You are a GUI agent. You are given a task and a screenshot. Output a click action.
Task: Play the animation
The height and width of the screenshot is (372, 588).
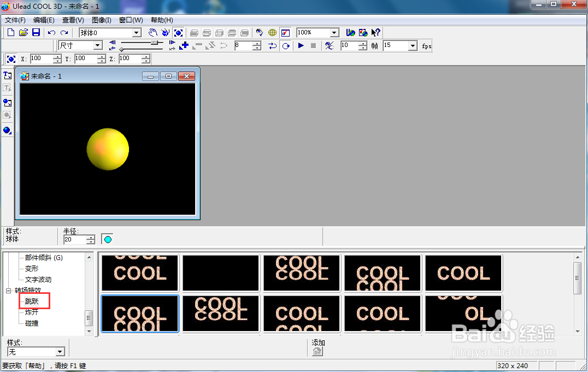(x=301, y=46)
